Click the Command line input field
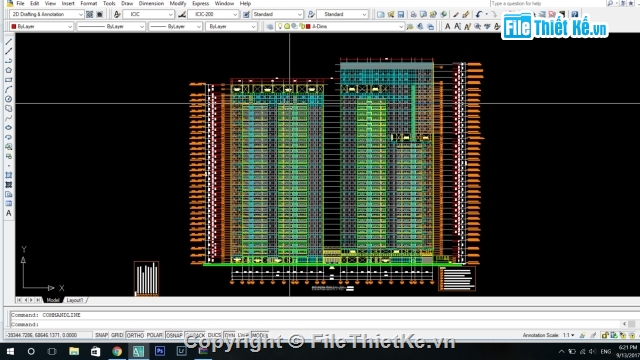Screen dimensions: 640x360 pyautogui.click(x=314, y=324)
